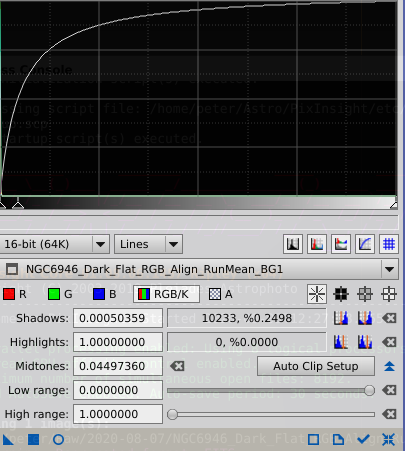Click the Reset crossed-arrows icon in bottom bar
Image resolution: width=405 pixels, height=451 pixels.
389,440
